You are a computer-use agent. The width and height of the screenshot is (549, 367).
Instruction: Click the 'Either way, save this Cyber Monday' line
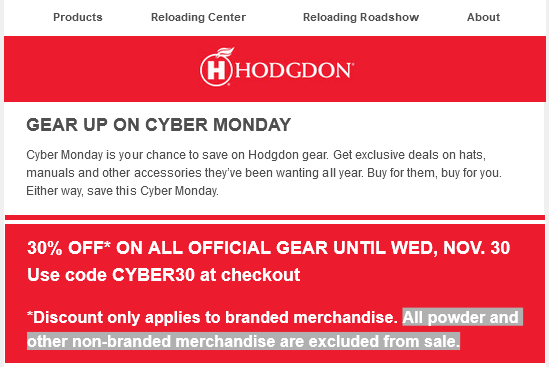123,191
